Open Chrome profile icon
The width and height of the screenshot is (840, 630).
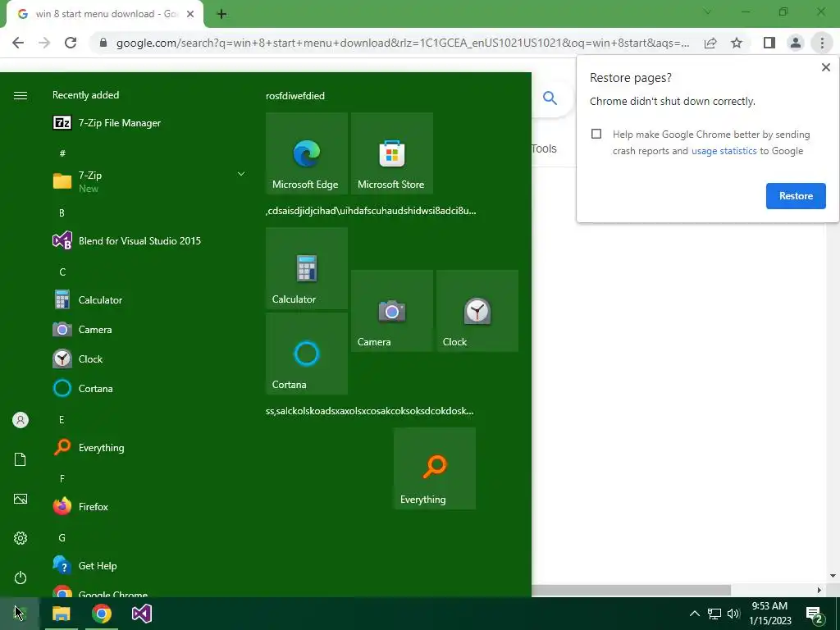[796, 43]
